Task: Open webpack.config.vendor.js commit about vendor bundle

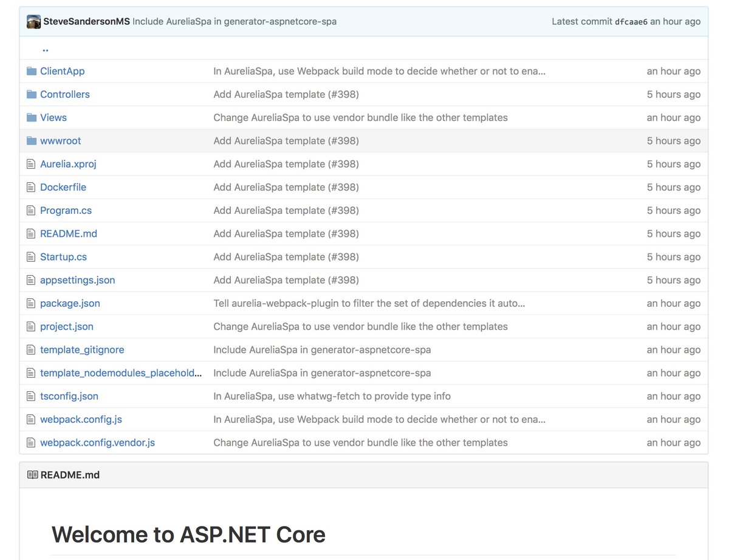Action: [x=360, y=443]
